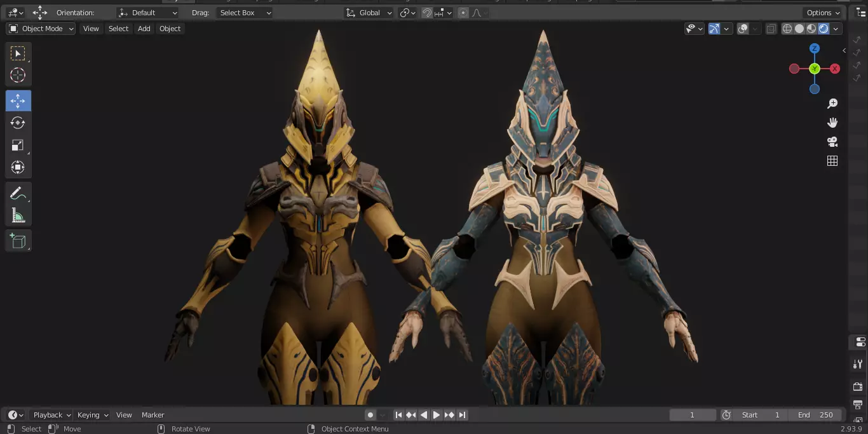Image resolution: width=868 pixels, height=434 pixels.
Task: Open the Object Mode dropdown
Action: [x=41, y=29]
